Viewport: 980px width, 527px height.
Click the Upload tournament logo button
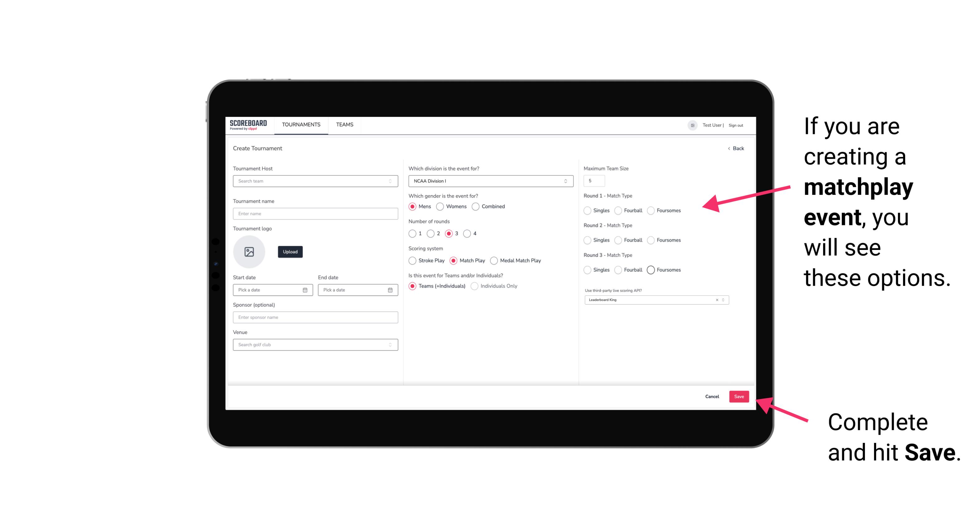(x=289, y=252)
